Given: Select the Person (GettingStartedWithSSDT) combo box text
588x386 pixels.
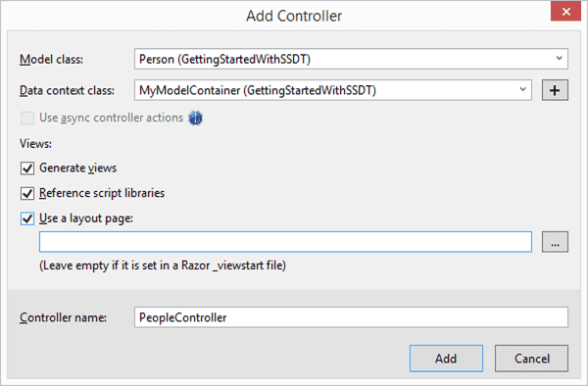Looking at the screenshot, I should click(x=224, y=59).
